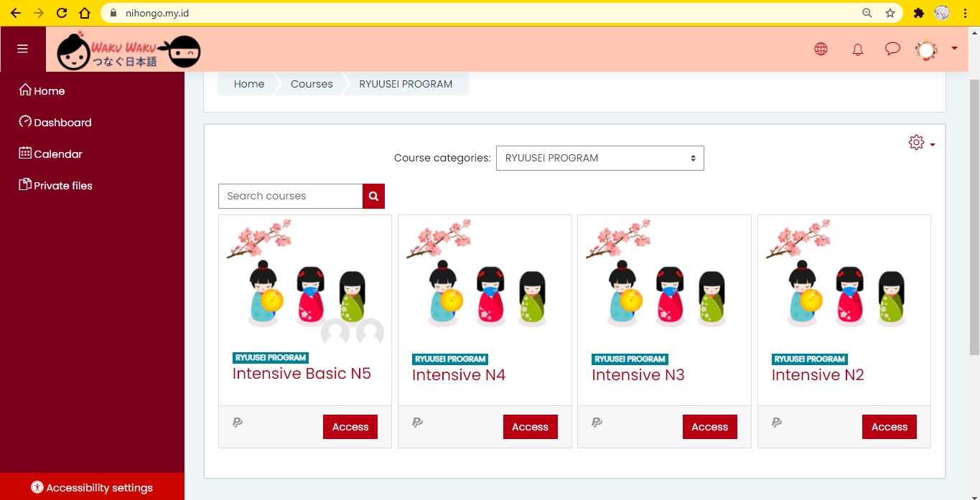980x500 pixels.
Task: Bookmark this page with the star icon
Action: click(x=890, y=13)
